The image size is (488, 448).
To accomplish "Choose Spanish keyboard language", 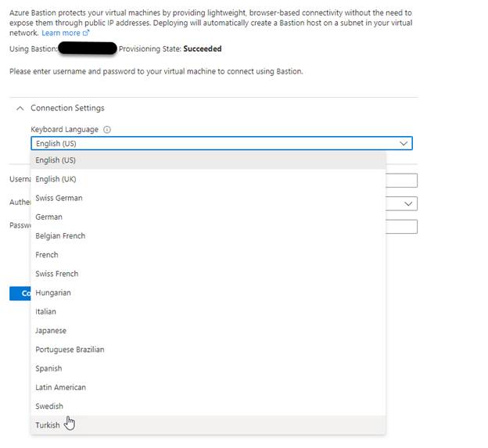I will pyautogui.click(x=48, y=368).
